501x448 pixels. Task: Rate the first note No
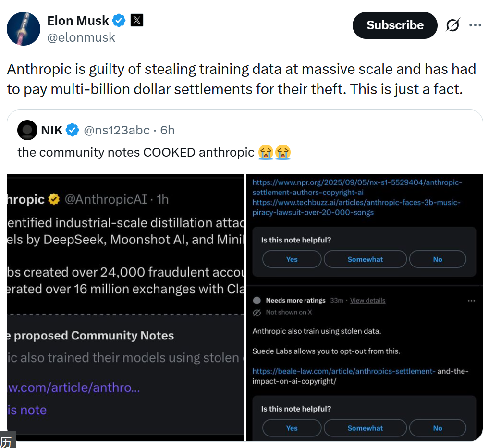click(x=437, y=259)
